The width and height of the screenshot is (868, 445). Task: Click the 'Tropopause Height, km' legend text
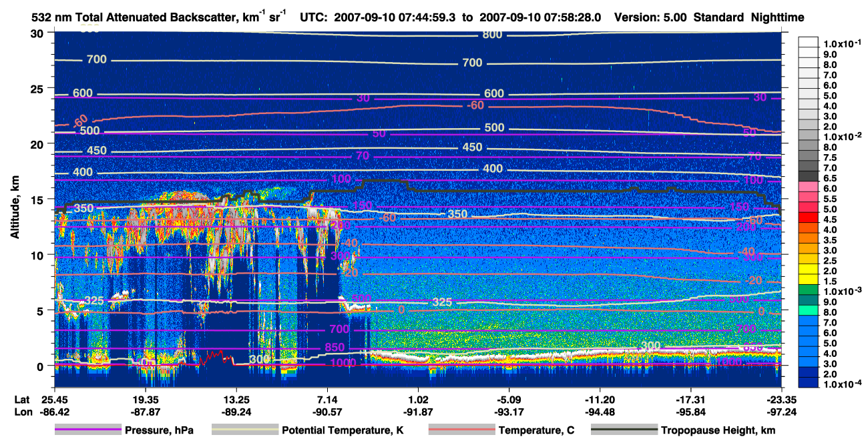pyautogui.click(x=718, y=430)
